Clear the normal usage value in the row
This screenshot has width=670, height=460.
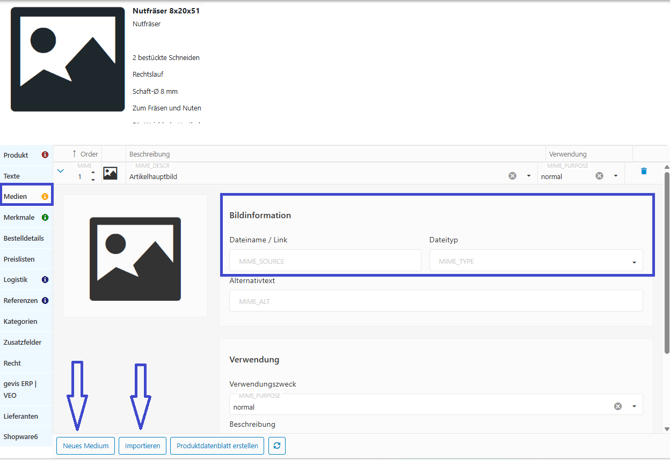(599, 176)
